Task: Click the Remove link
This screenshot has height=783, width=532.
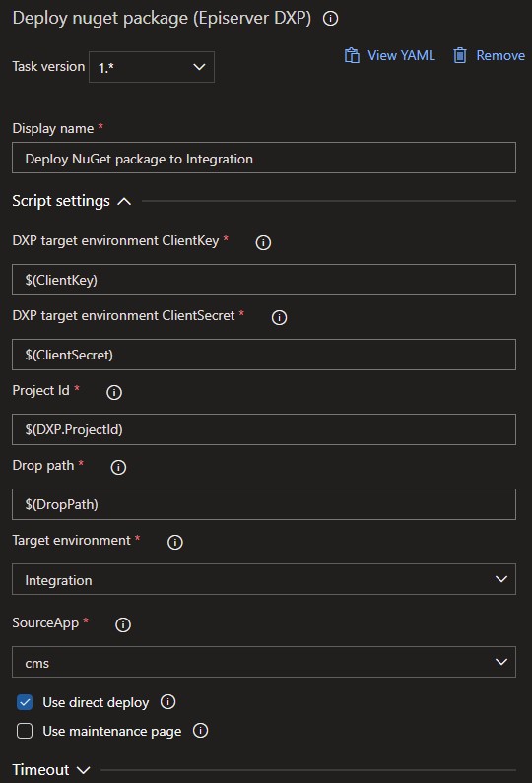Action: tap(500, 55)
